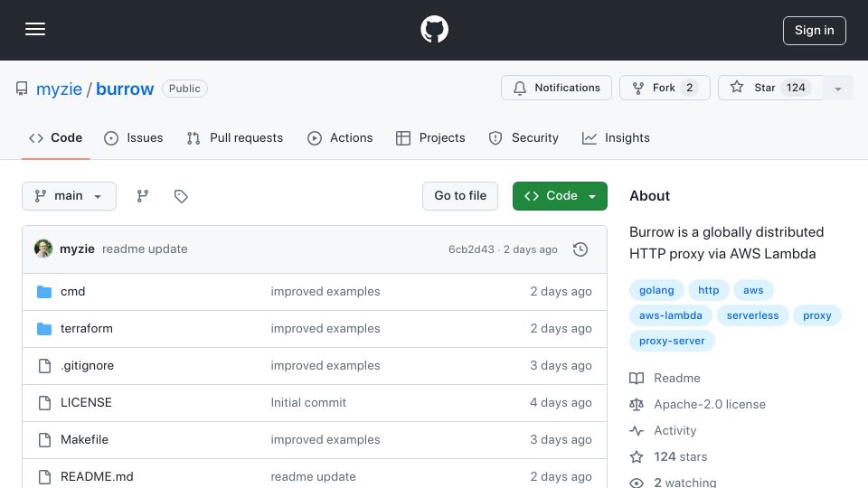
Task: Go to GitHub homepage via Octocat logo
Action: [x=434, y=29]
